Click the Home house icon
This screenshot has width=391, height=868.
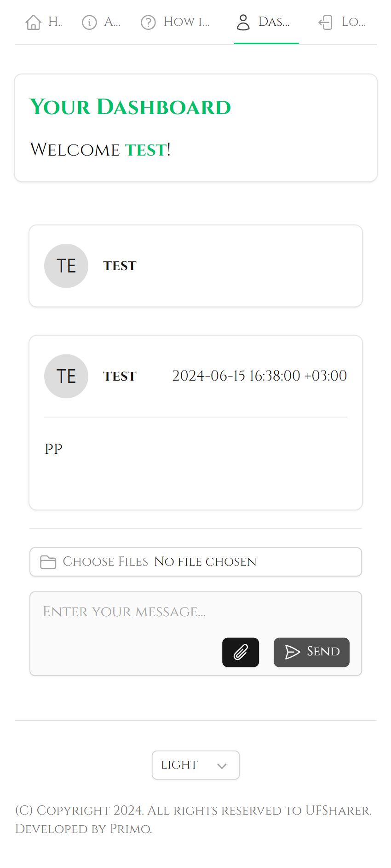coord(33,22)
